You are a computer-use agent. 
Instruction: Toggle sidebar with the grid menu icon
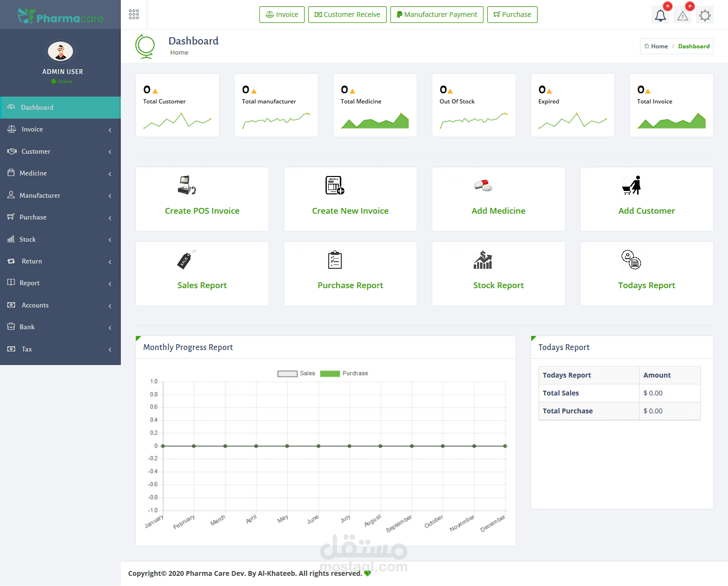[134, 15]
